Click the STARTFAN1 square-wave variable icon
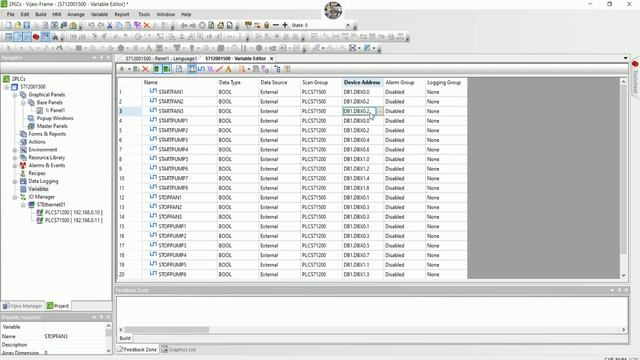The width and height of the screenshot is (640, 360). point(153,91)
